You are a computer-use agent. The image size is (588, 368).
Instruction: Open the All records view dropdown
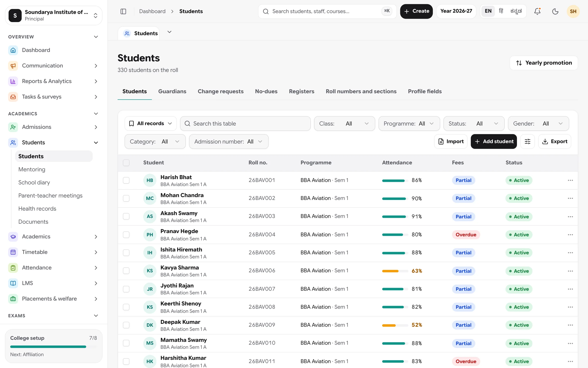(150, 123)
